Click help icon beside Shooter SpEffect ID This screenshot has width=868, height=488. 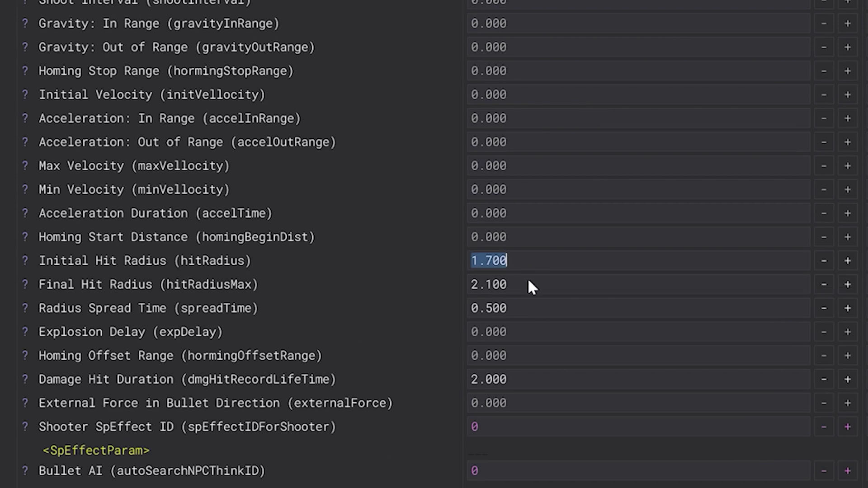[x=25, y=427]
